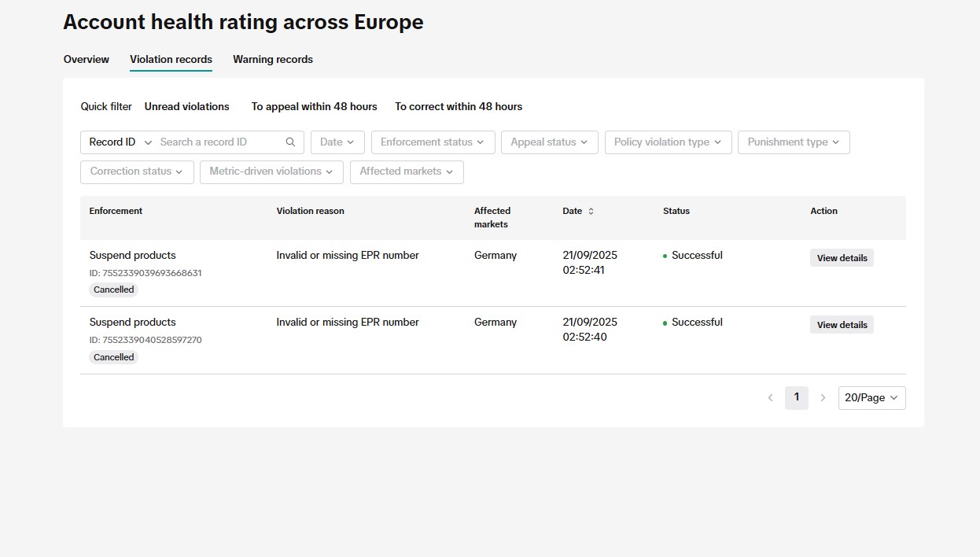Open the Enforcement status dropdown
The image size is (980, 557).
433,142
